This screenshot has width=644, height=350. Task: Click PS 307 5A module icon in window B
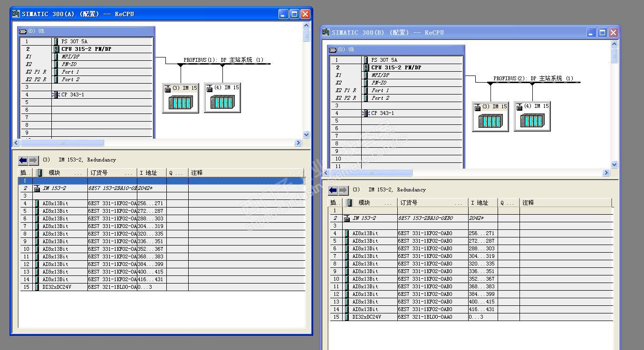(366, 60)
